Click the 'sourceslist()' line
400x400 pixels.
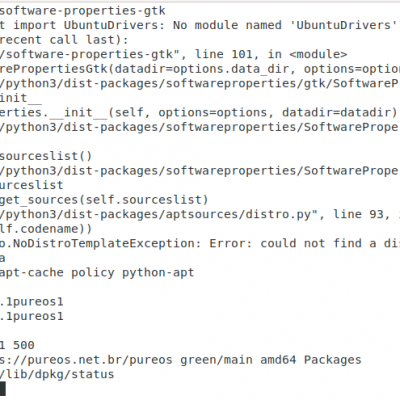46,156
